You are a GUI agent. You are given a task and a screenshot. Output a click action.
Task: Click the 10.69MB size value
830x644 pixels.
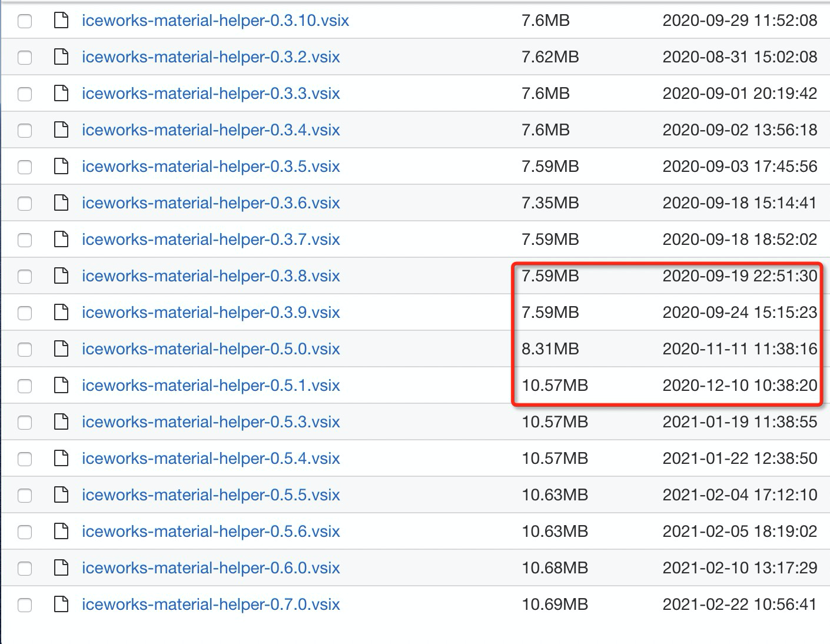[555, 605]
